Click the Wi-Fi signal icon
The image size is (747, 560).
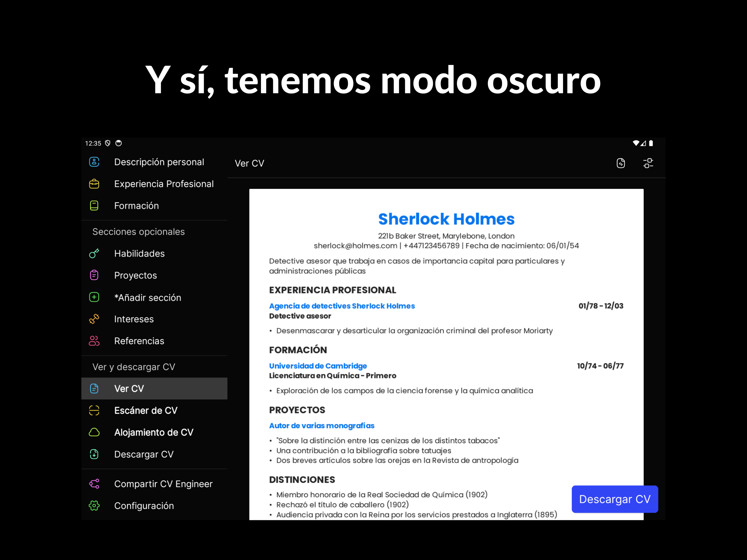point(636,143)
